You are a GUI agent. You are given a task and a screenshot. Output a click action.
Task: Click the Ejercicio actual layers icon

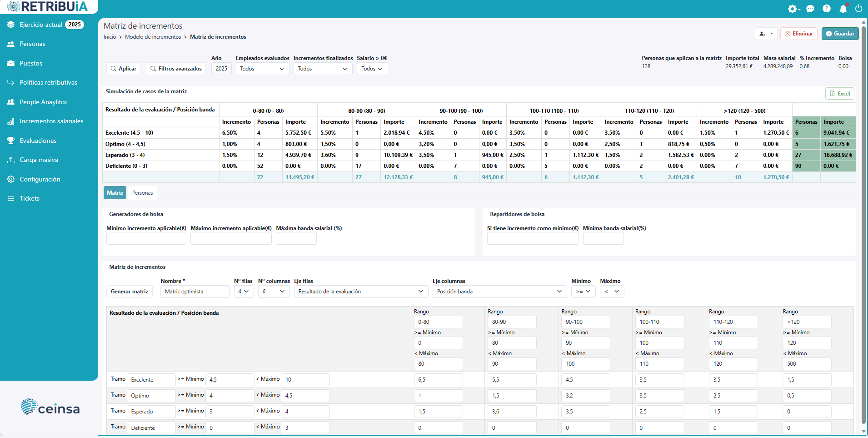click(x=11, y=25)
